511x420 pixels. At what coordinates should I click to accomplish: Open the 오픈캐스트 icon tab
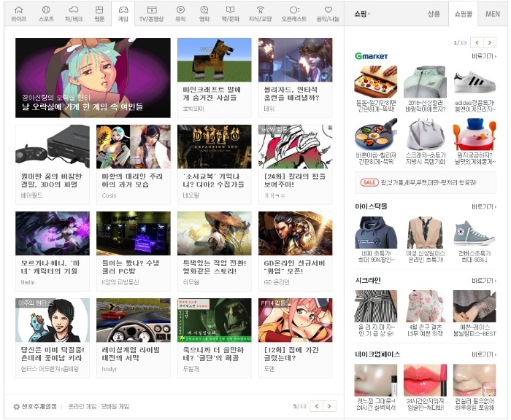(294, 14)
